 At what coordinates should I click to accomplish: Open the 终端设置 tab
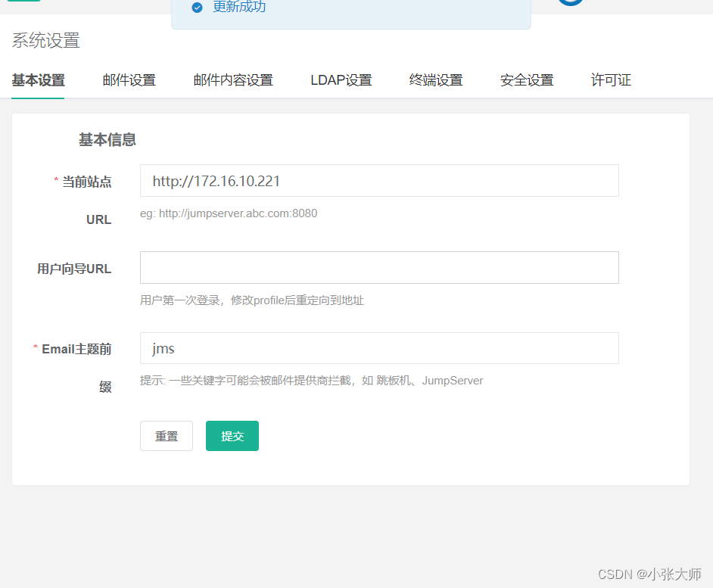point(436,80)
